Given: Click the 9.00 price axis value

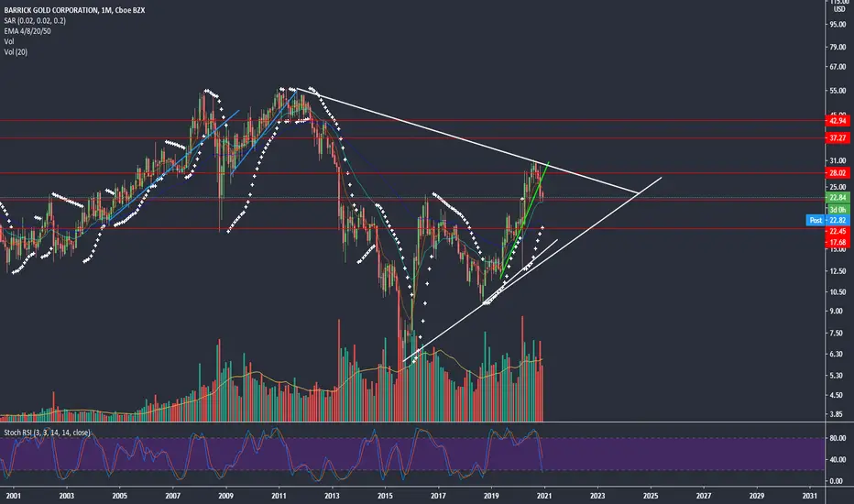Looking at the screenshot, I should click(x=838, y=312).
